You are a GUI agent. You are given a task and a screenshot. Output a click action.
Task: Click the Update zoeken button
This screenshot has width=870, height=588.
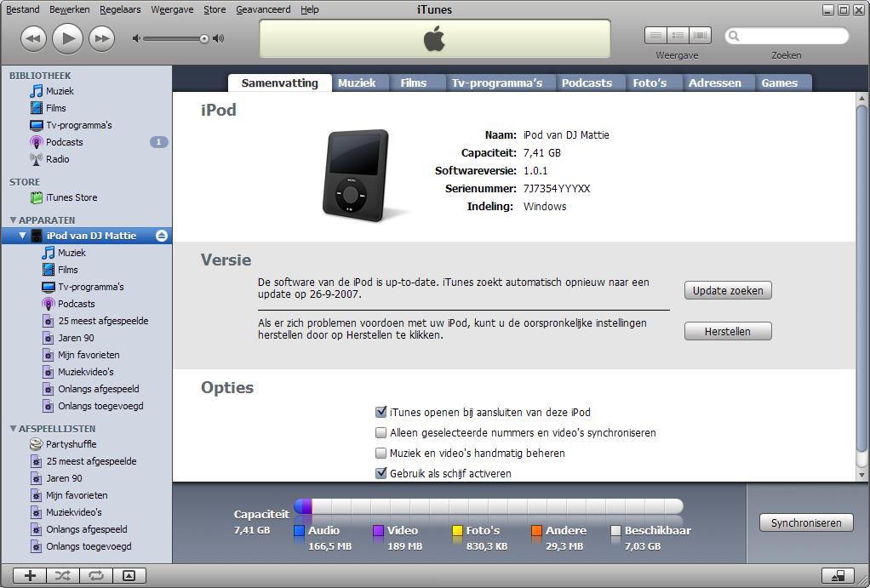[728, 291]
